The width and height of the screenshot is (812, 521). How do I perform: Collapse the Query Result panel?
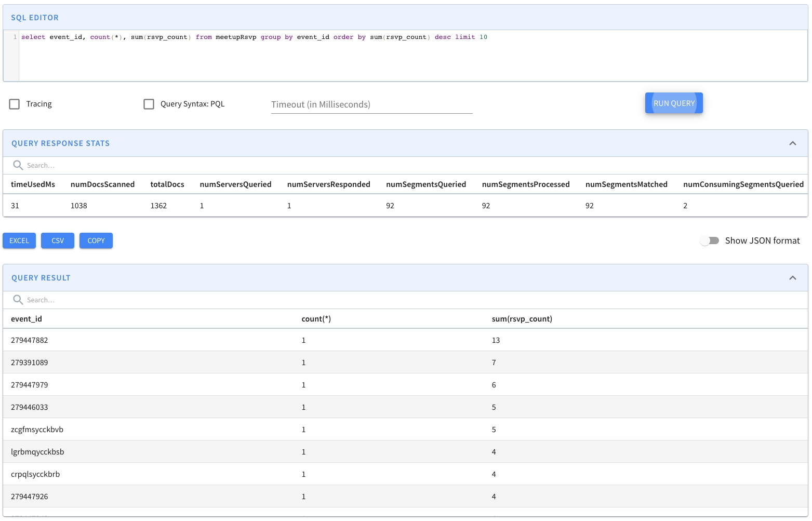pyautogui.click(x=792, y=278)
